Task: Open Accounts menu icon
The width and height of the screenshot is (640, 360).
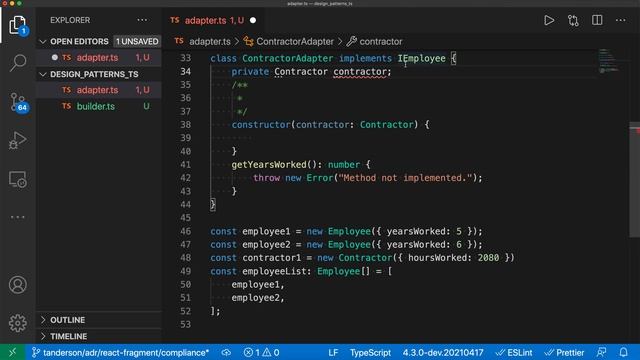Action: 18,284
